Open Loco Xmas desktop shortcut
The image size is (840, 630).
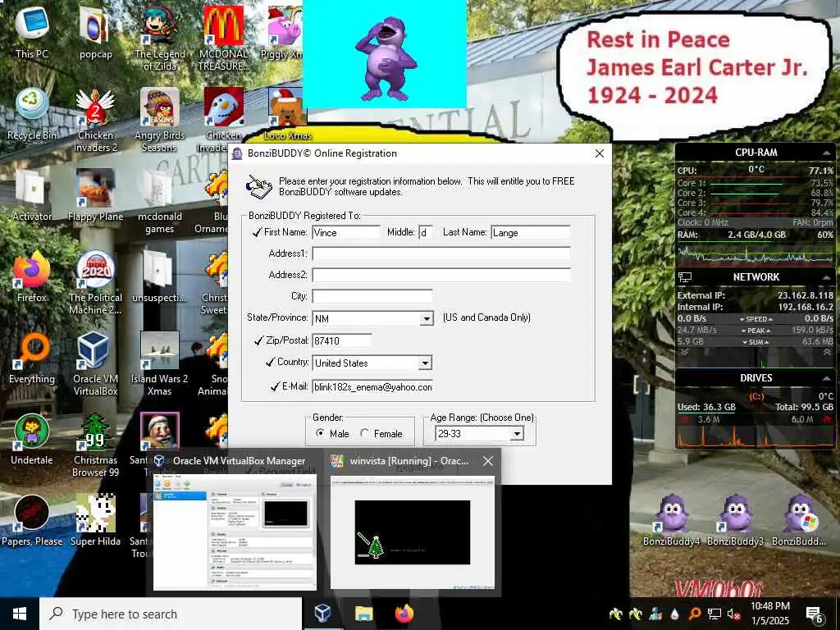tap(287, 113)
